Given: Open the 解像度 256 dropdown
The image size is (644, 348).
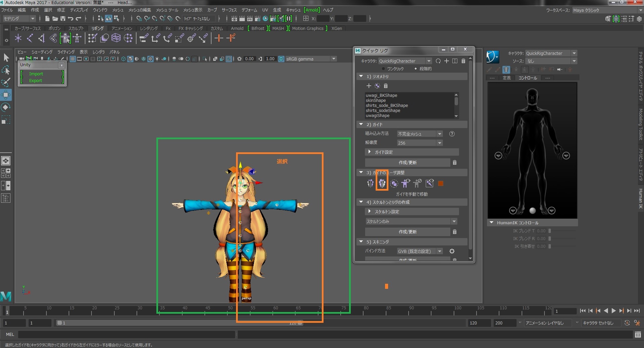Looking at the screenshot, I should [x=420, y=143].
